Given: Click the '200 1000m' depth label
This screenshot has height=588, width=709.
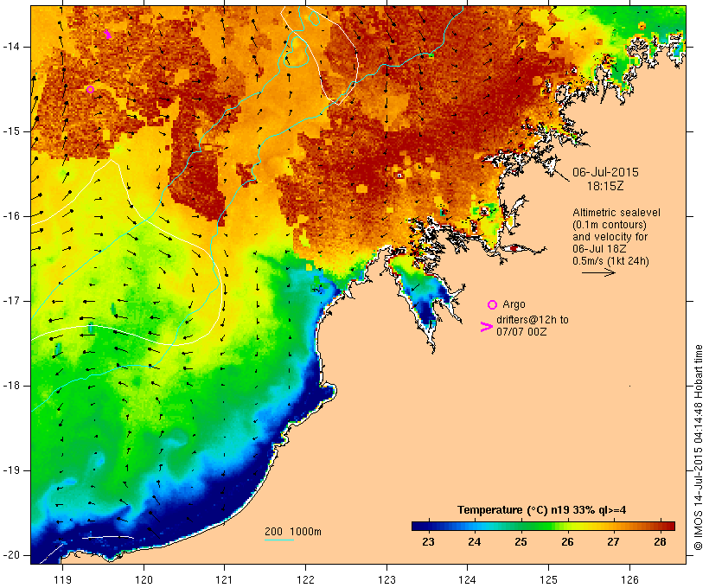Looking at the screenshot, I should pyautogui.click(x=293, y=532).
